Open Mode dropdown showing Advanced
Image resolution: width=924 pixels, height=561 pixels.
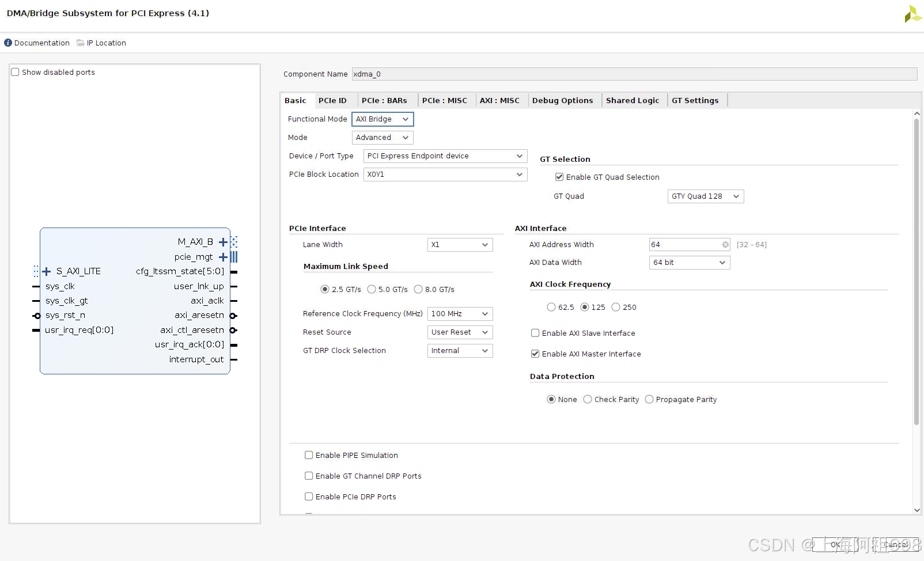tap(383, 138)
